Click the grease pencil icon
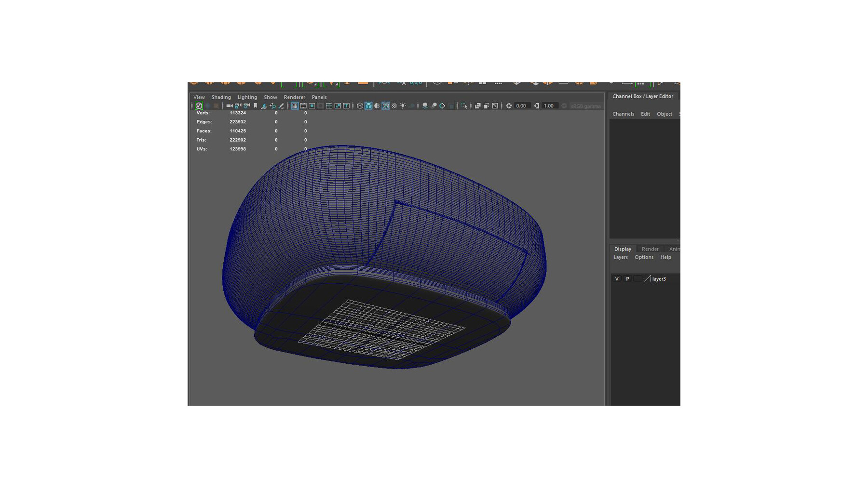 click(x=281, y=106)
